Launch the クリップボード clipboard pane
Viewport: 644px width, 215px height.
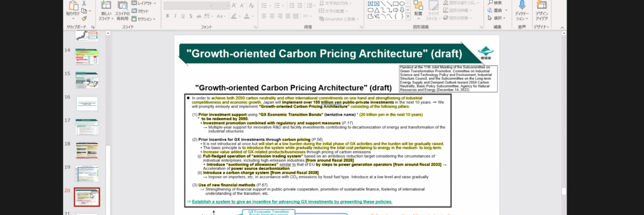[x=93, y=27]
